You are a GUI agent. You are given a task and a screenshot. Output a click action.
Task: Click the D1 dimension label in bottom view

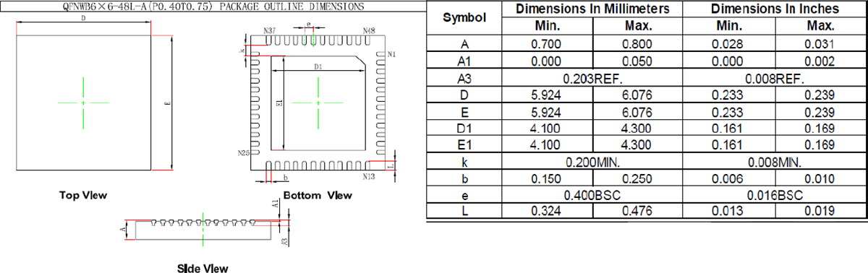coord(318,66)
